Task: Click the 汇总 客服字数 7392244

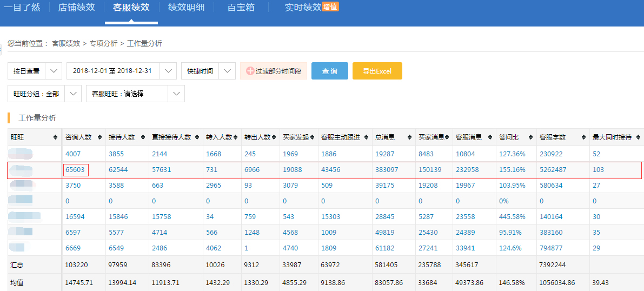Action: [x=553, y=265]
